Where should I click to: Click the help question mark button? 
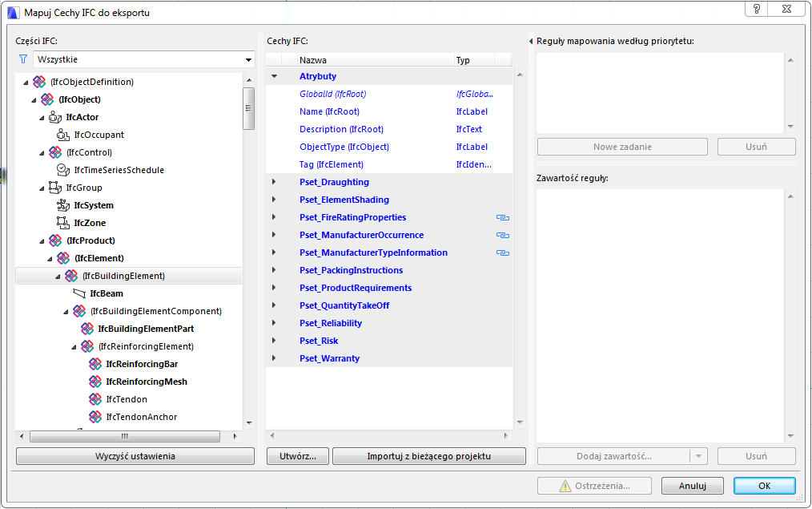[x=756, y=9]
